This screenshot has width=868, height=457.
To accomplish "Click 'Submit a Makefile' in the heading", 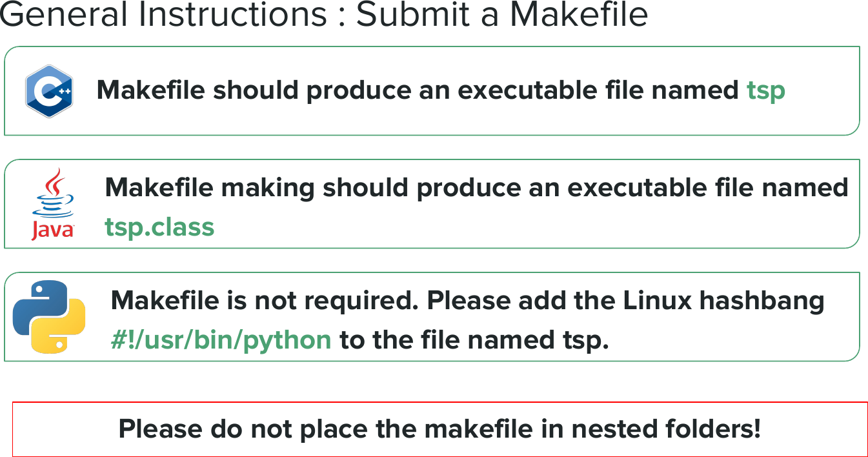I will (x=501, y=15).
